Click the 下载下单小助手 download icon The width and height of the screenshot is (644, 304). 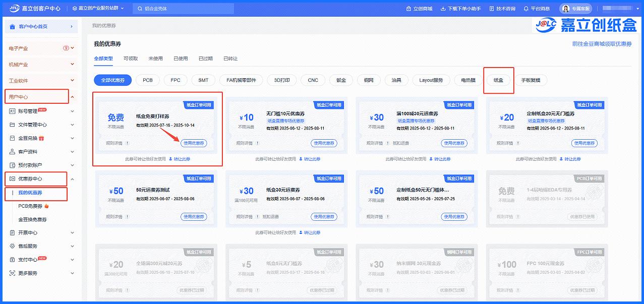point(443,9)
